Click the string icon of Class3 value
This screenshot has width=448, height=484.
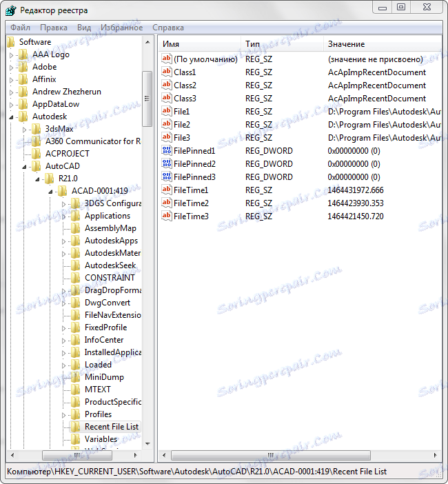point(166,98)
